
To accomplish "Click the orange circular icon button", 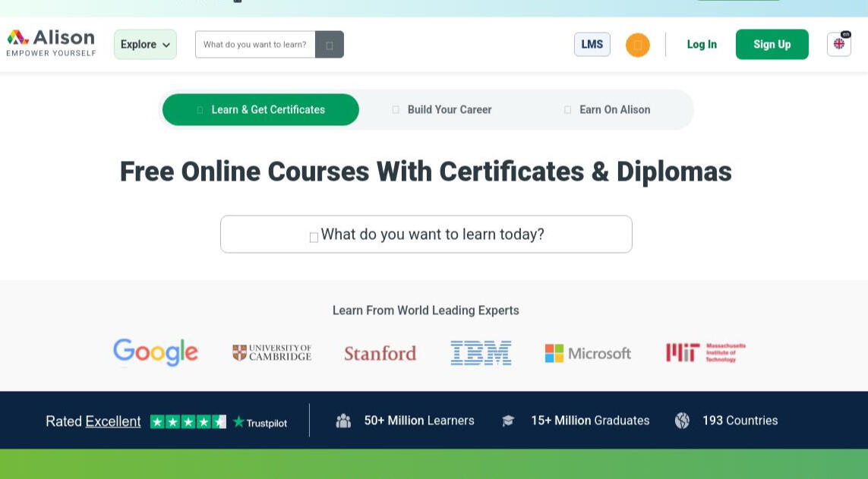I will click(x=638, y=45).
